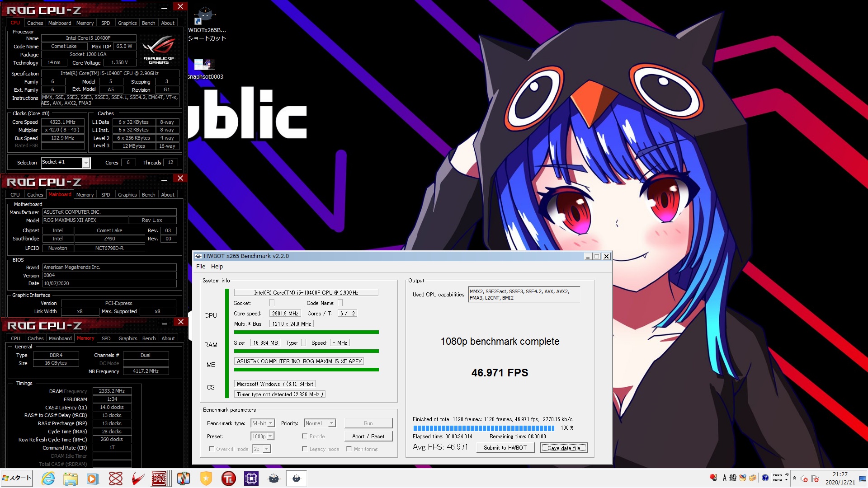Open the IME tools toolbox icon
The height and width of the screenshot is (488, 868).
coord(753,478)
